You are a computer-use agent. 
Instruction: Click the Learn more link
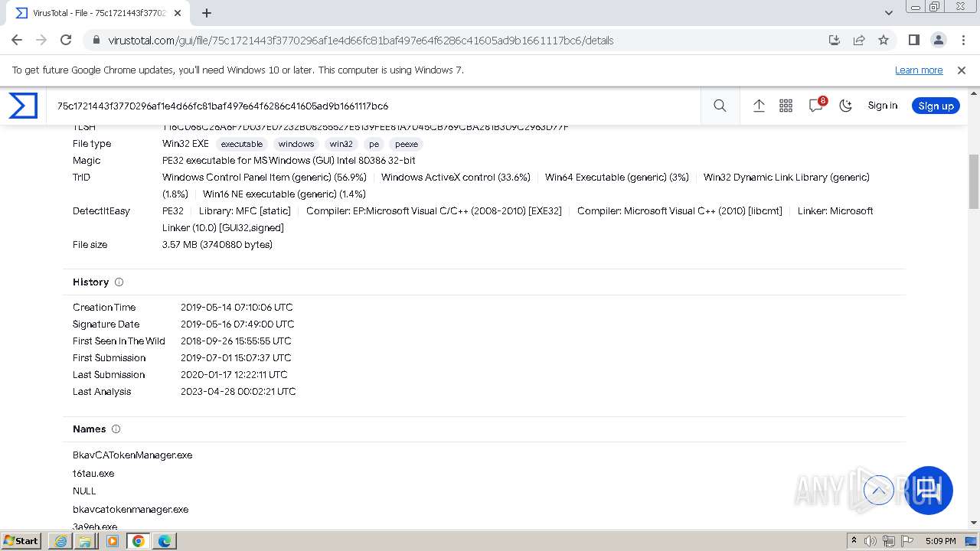coord(919,70)
